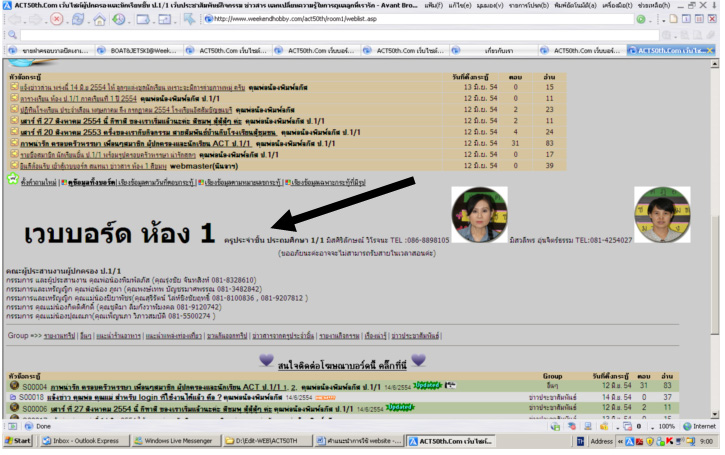Click the S00004 topic row icon
The width and height of the screenshot is (725, 455).
(12, 385)
